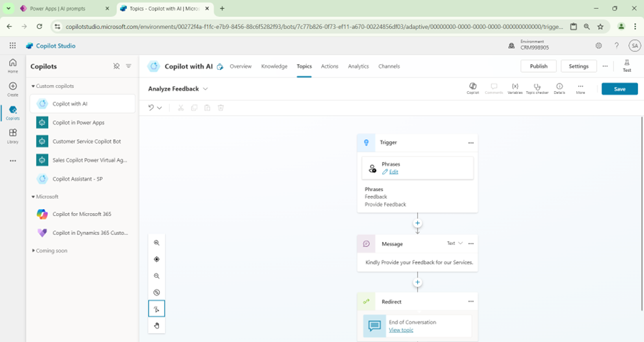Click the View topic link
This screenshot has width=644, height=342.
(401, 330)
